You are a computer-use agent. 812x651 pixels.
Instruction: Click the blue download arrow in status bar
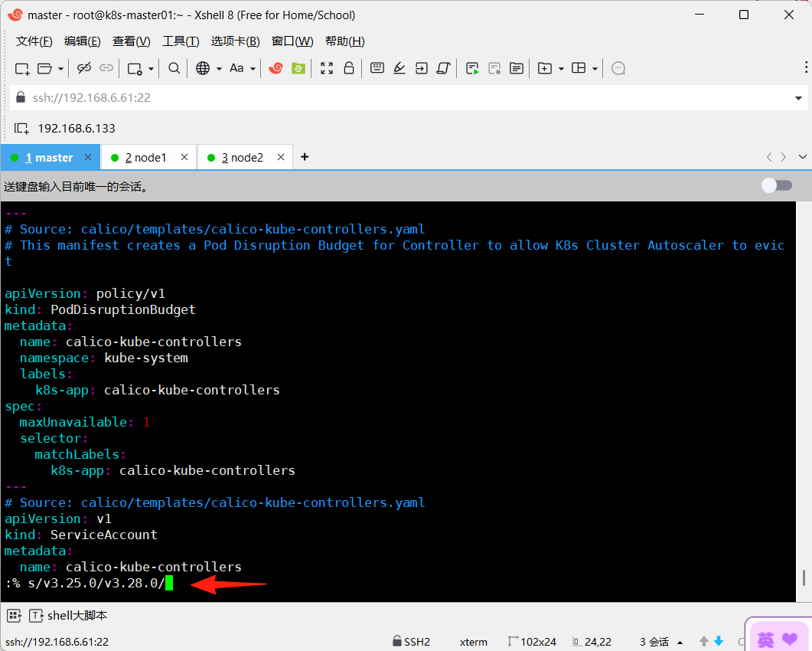pos(719,641)
